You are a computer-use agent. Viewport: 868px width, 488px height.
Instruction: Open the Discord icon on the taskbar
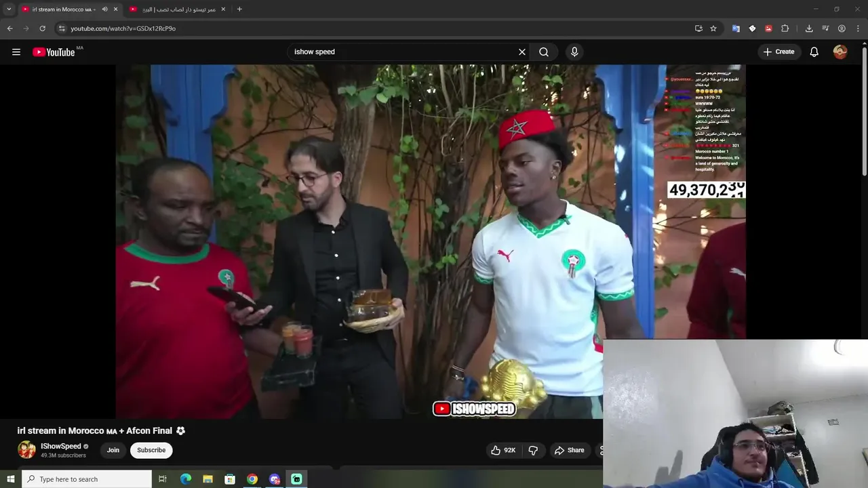tap(274, 479)
